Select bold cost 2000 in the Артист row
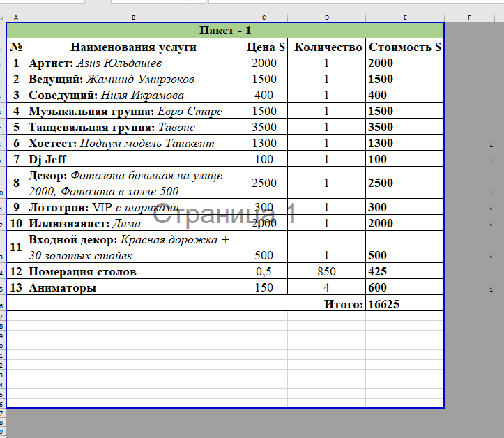The image size is (504, 438). [x=405, y=62]
